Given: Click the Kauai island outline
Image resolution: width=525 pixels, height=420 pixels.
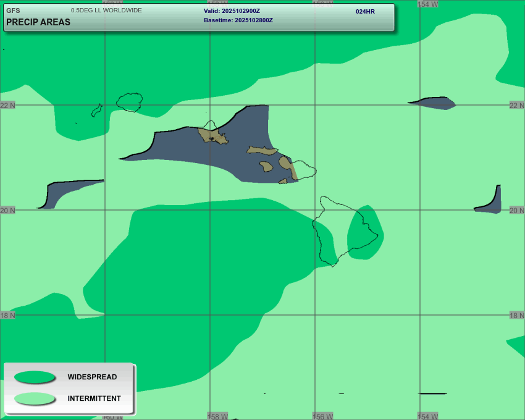Looking at the screenshot, I should tap(130, 102).
